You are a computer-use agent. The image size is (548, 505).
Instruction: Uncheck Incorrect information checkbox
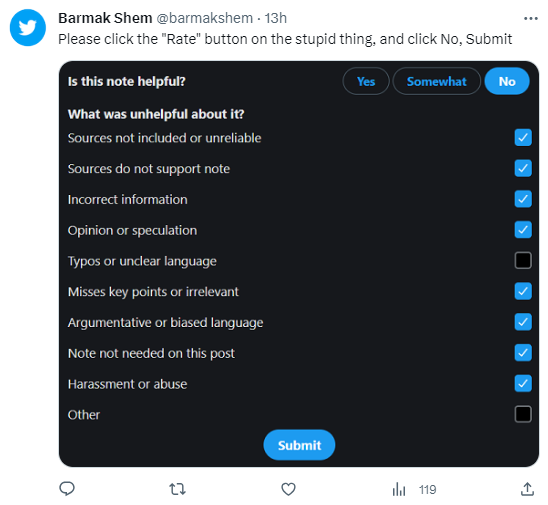[x=523, y=199]
